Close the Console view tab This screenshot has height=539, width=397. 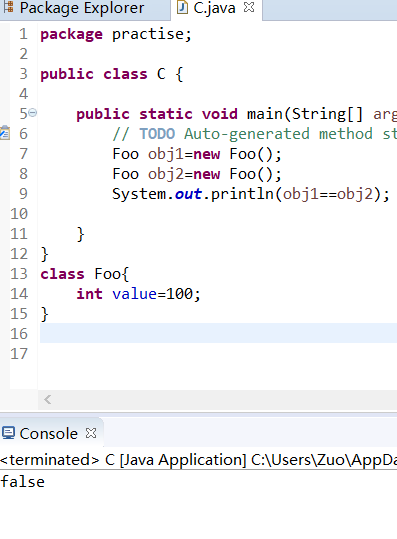(91, 433)
